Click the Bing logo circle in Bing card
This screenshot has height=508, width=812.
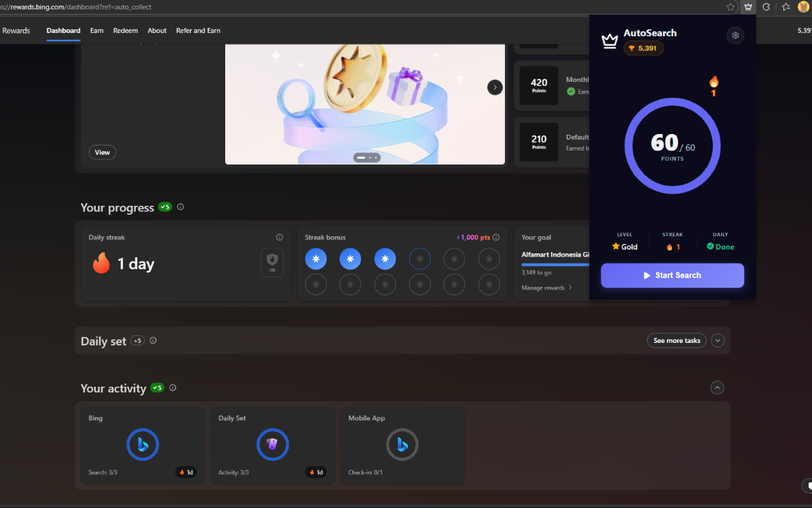(x=143, y=444)
